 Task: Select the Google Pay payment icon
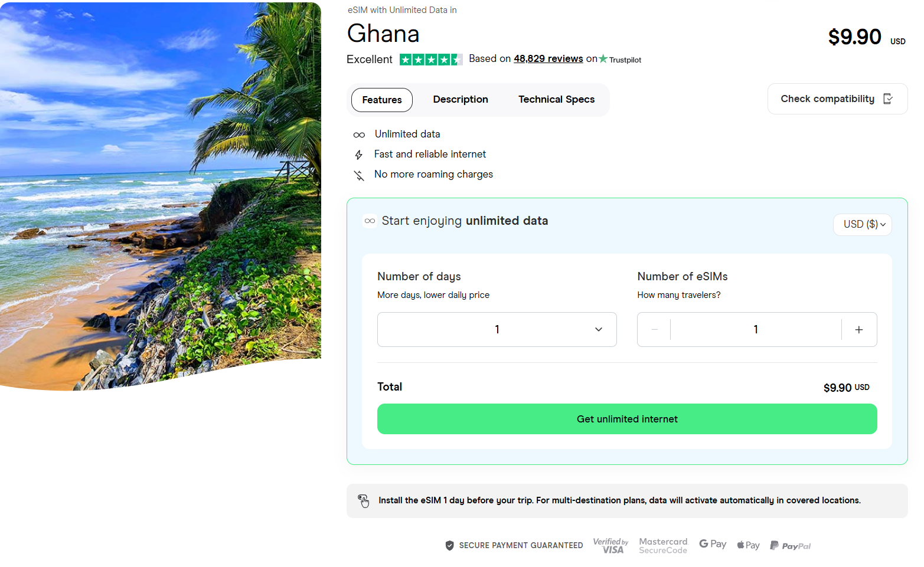tap(713, 545)
